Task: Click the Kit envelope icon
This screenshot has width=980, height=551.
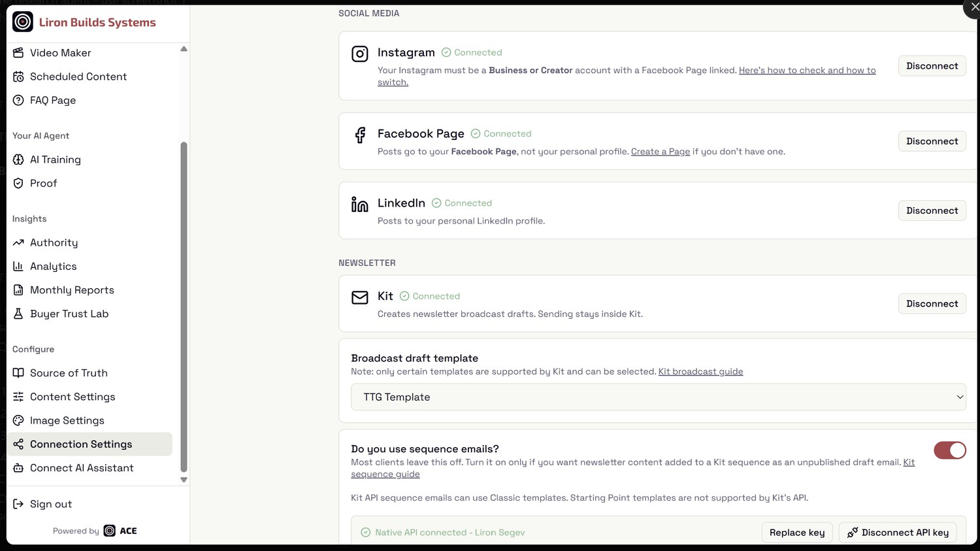Action: click(x=360, y=297)
